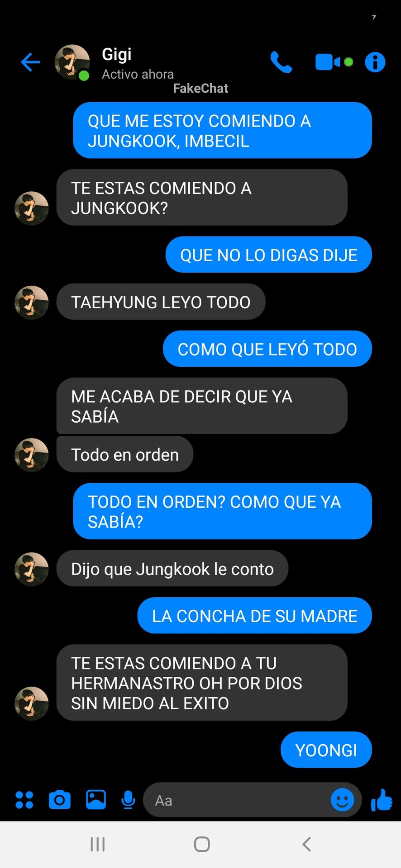
Task: Tap the back arrow to leave chat
Action: coord(30,62)
